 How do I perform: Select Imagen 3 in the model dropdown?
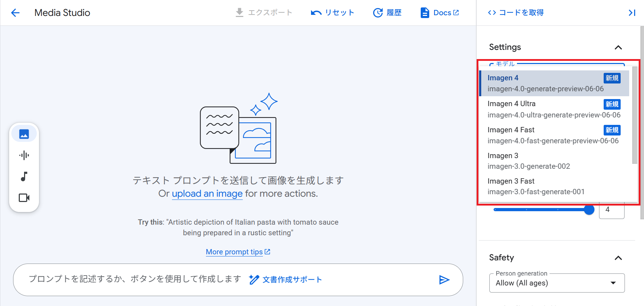[x=554, y=161]
